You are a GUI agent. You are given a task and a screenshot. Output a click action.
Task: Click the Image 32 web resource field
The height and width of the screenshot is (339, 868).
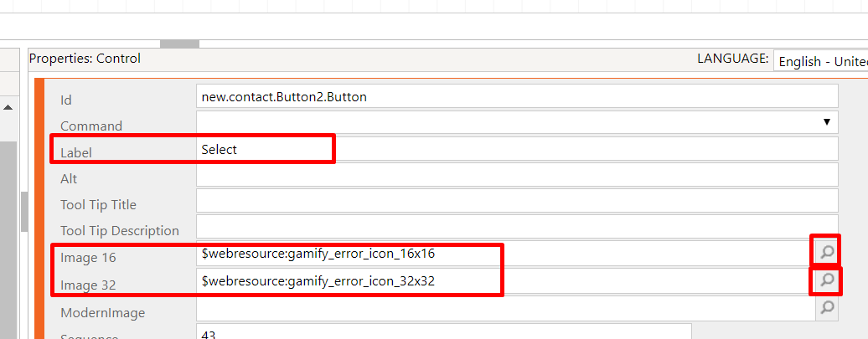(503, 281)
